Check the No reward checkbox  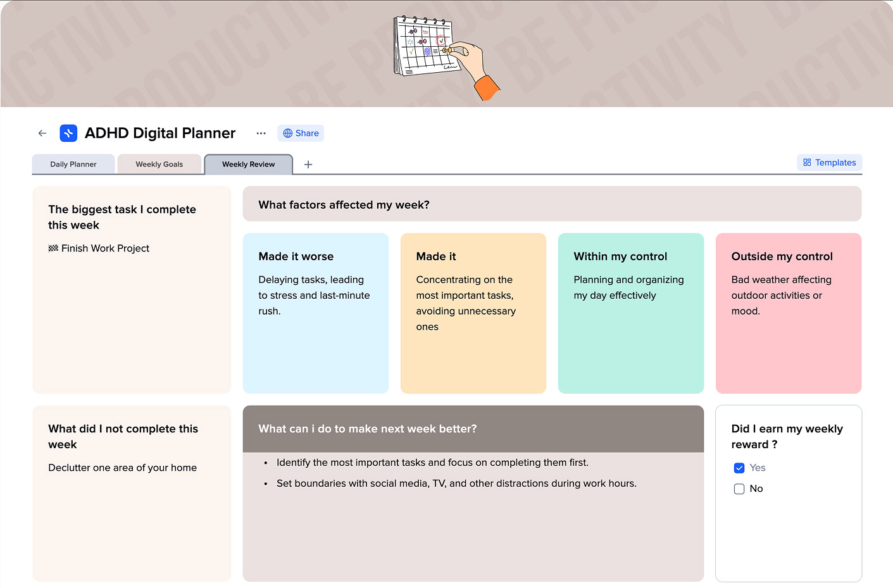click(739, 489)
